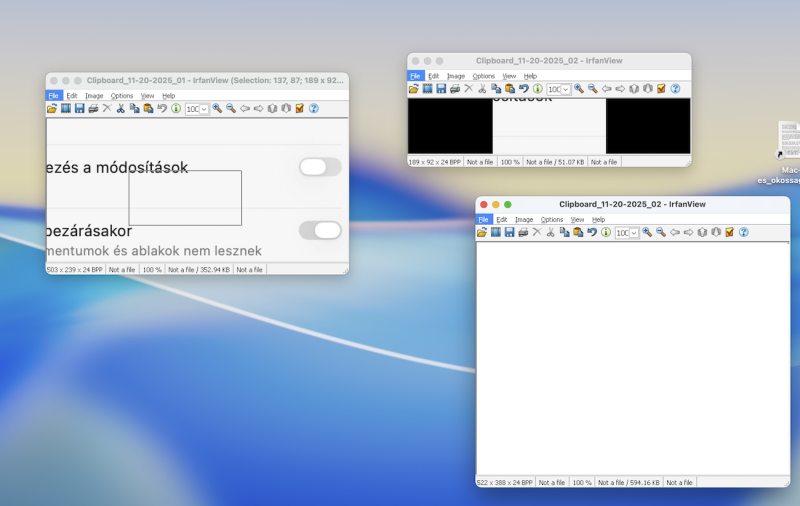The image size is (800, 506).
Task: Click Delete X icon in Clipboard_01 window
Action: [x=107, y=108]
